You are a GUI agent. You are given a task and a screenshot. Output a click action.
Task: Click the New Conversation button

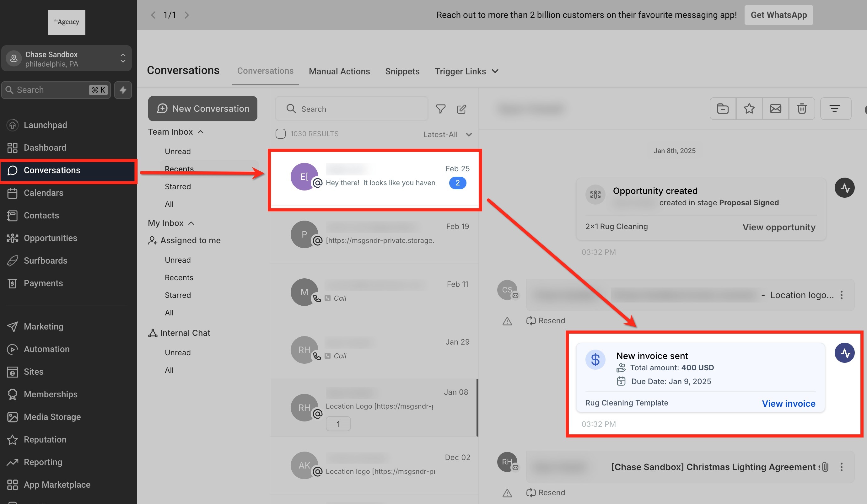tap(203, 109)
